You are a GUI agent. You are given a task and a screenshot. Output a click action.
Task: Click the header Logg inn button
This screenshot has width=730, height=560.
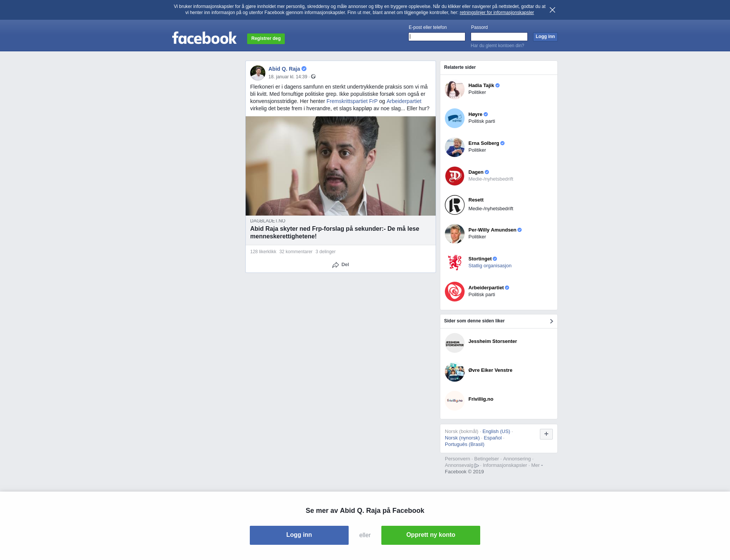(x=545, y=37)
